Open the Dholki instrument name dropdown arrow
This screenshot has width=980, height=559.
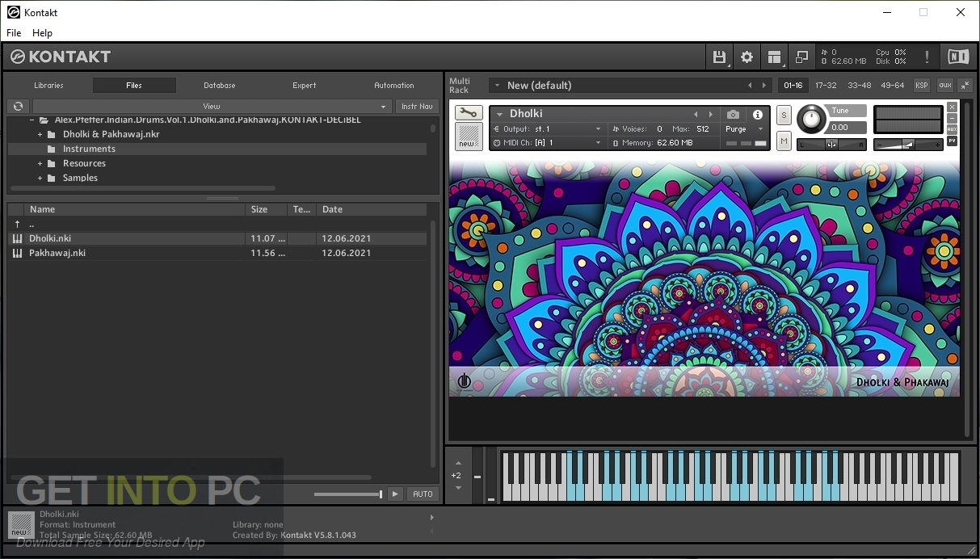pos(499,115)
